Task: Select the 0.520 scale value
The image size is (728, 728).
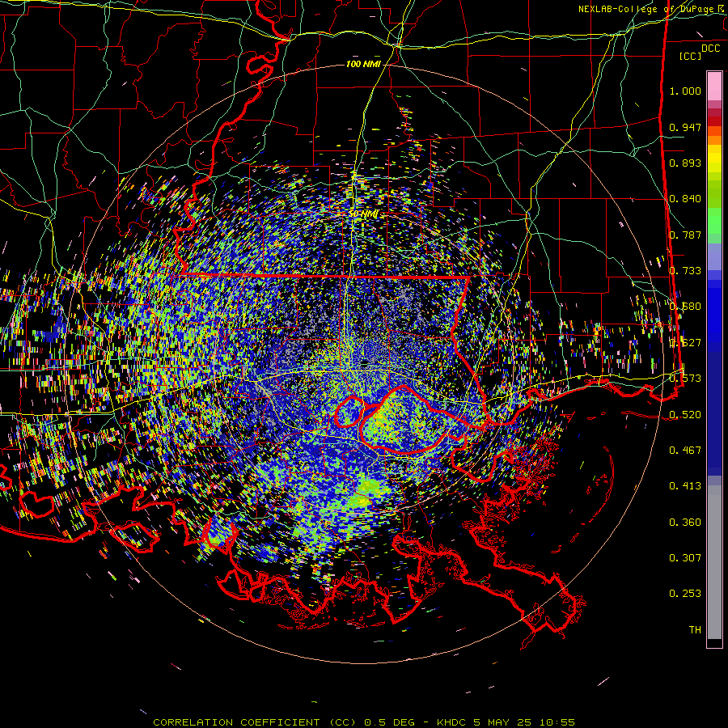Action: [x=685, y=415]
